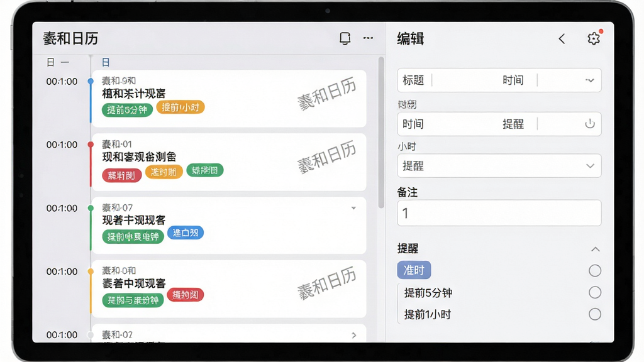Click the 泰和-01 event label

tap(116, 144)
